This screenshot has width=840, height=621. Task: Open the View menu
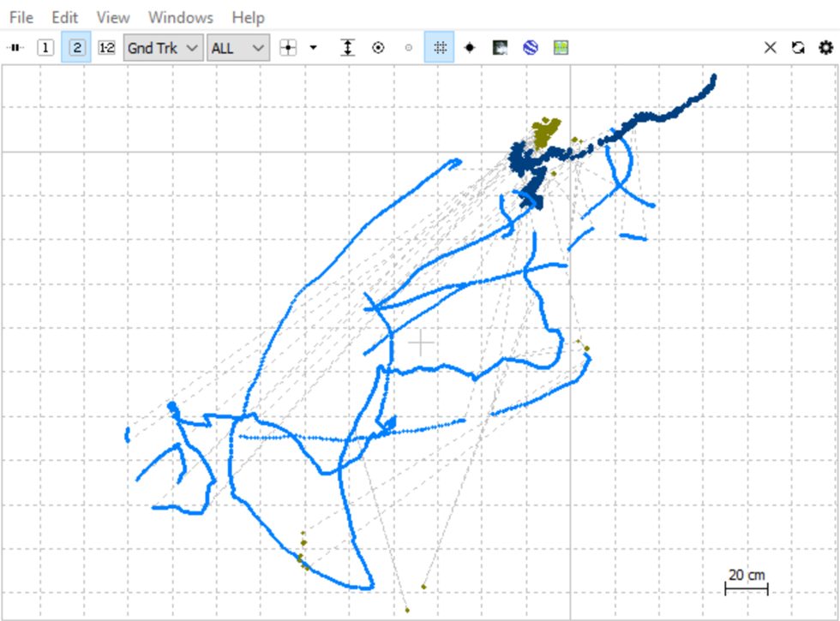point(113,18)
